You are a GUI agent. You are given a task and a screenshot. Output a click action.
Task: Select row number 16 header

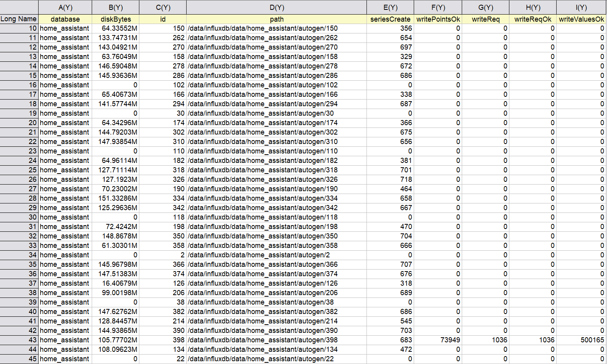(19, 85)
